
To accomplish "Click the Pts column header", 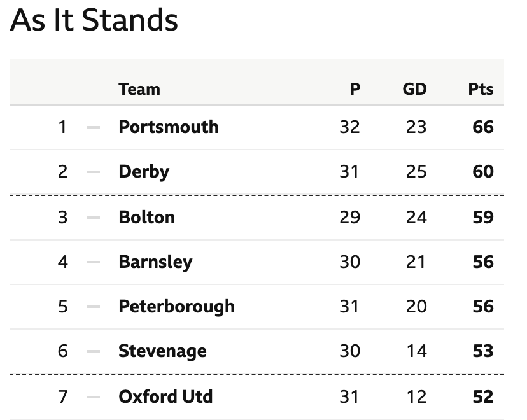I will 481,89.
